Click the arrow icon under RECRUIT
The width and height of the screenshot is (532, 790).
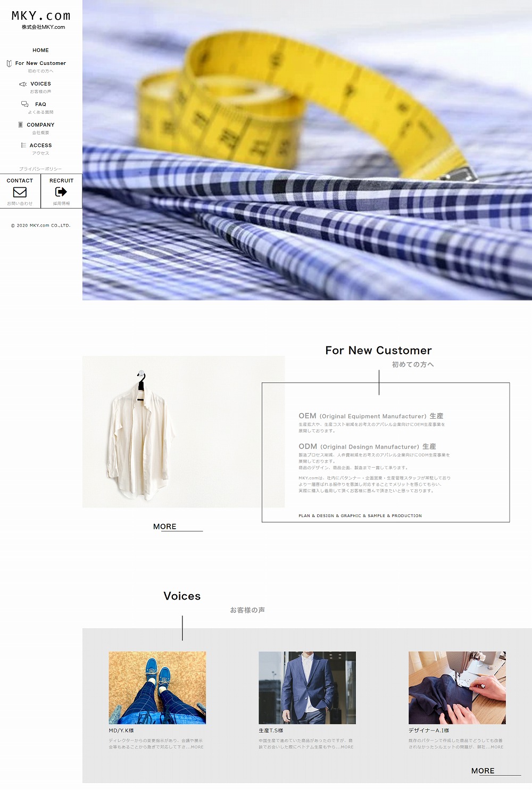(x=61, y=192)
